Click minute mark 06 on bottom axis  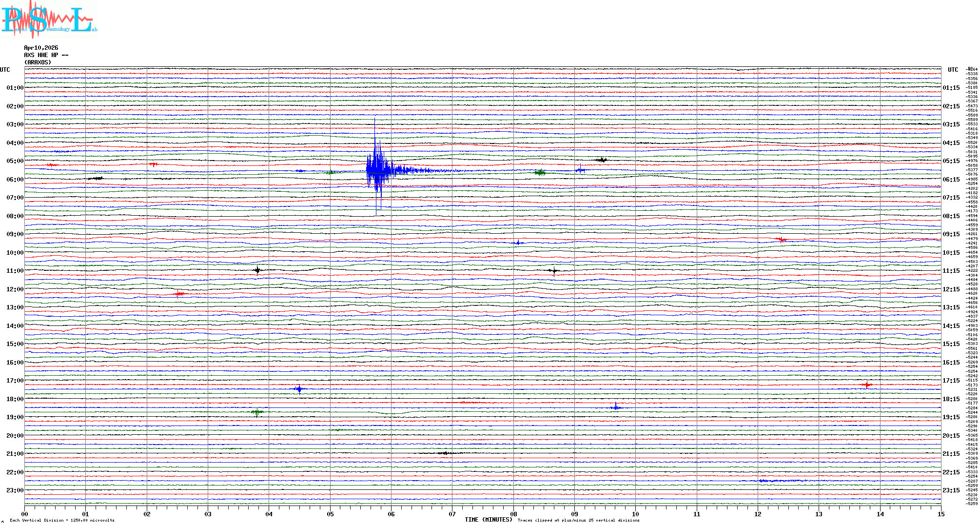tap(391, 514)
